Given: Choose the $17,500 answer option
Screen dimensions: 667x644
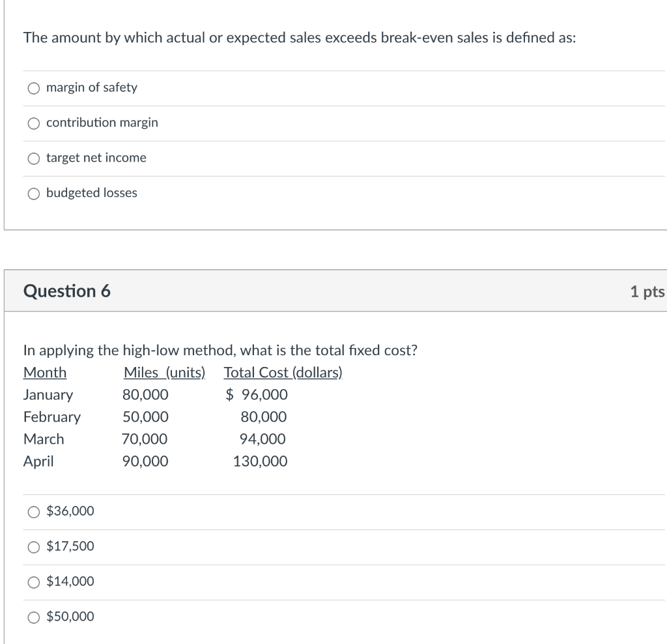Looking at the screenshot, I should click(x=34, y=547).
